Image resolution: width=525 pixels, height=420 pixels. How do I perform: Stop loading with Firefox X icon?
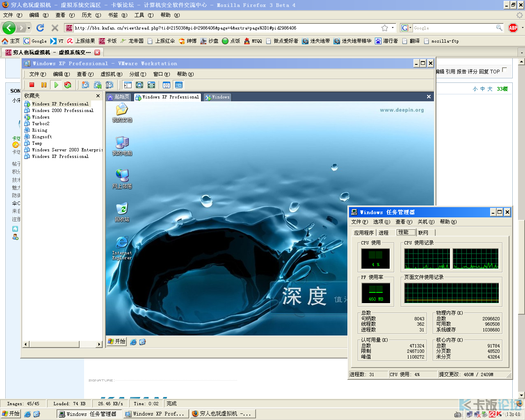[55, 28]
